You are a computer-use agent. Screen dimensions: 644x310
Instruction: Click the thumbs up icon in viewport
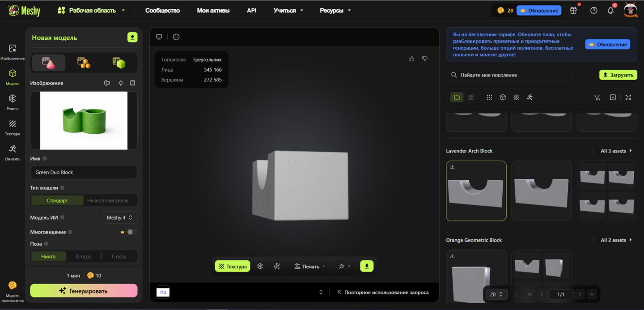click(x=411, y=59)
